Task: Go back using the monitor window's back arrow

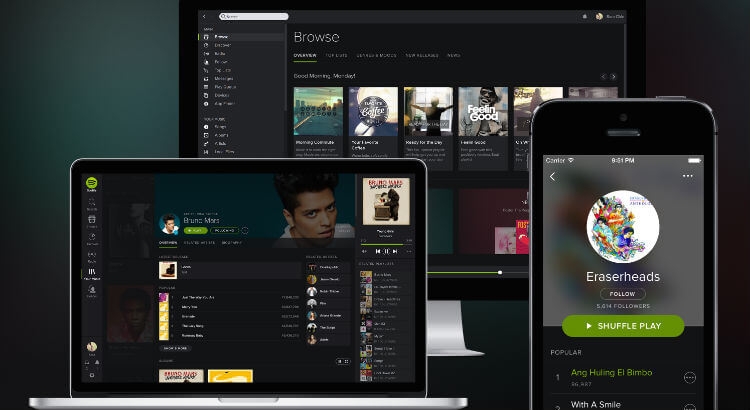Action: coord(204,16)
